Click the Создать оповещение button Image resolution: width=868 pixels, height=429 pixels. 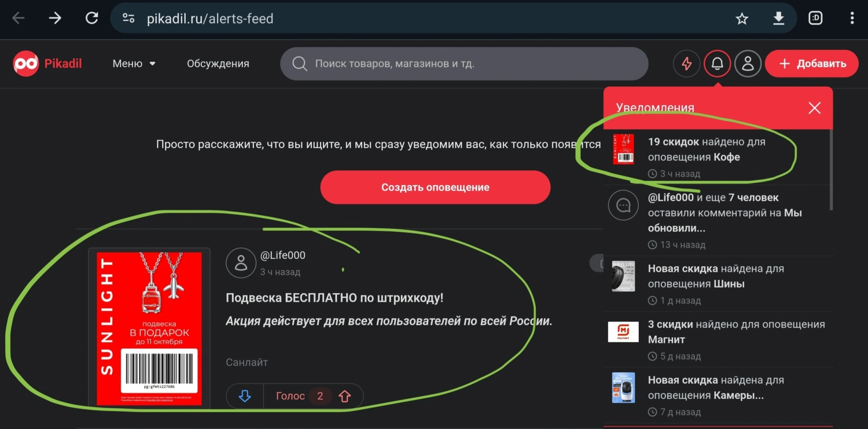(x=435, y=187)
